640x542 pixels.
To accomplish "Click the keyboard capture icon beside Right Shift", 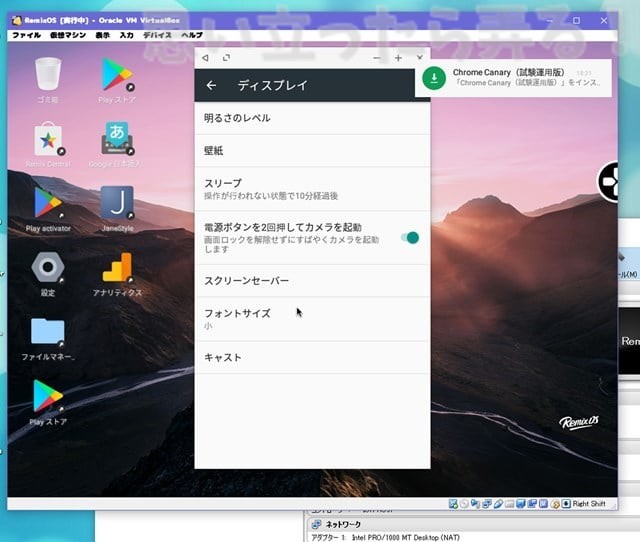I will pos(566,504).
